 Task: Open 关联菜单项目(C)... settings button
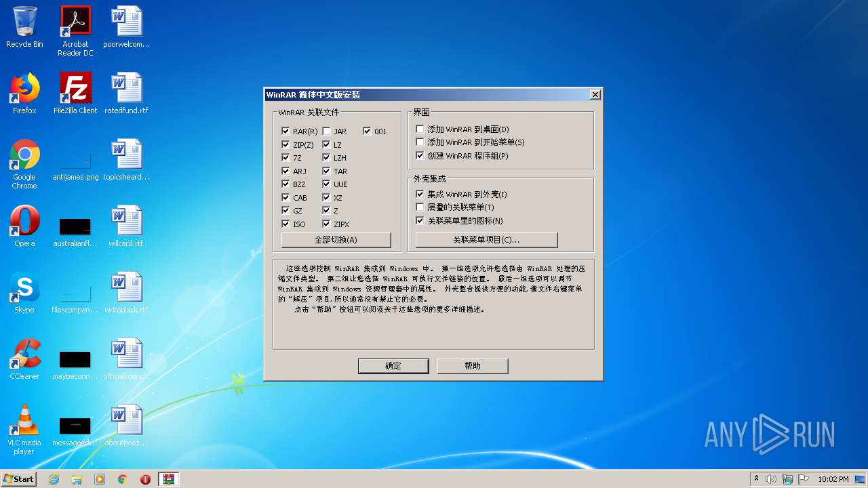click(x=486, y=240)
